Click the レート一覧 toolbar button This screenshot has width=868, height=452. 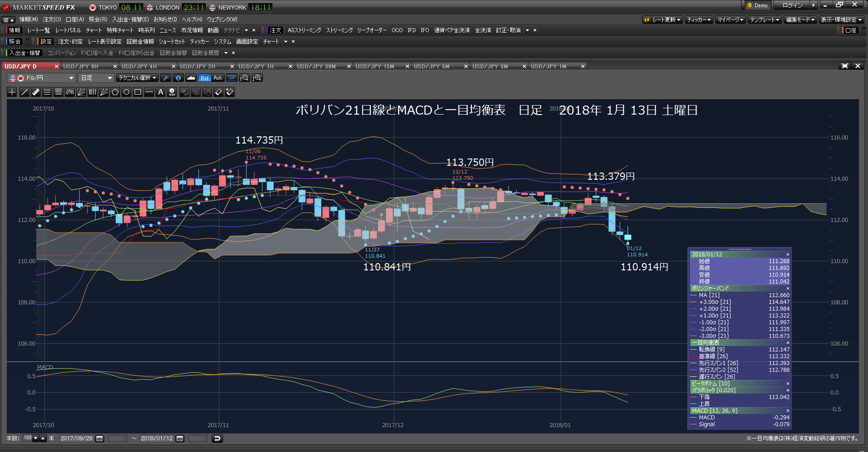[39, 30]
